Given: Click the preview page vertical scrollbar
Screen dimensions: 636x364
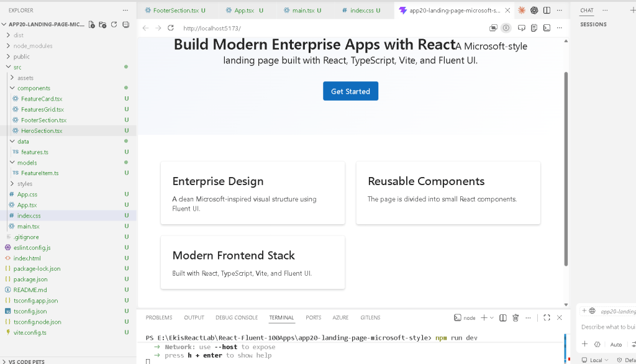Looking at the screenshot, I should coord(566,169).
